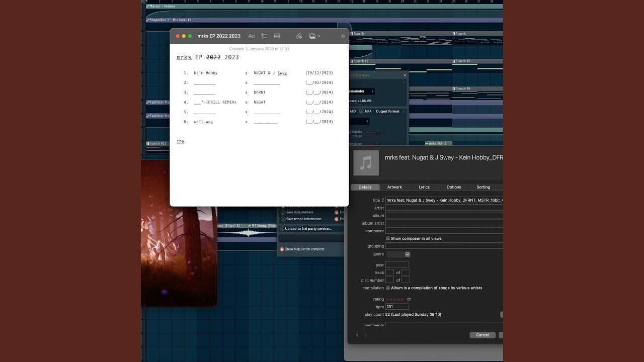Click the love heart icon beside rating
The height and width of the screenshot is (362, 644).
click(x=409, y=300)
